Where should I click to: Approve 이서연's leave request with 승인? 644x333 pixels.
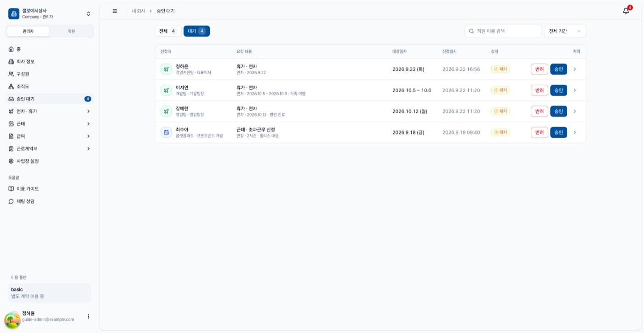coord(558,90)
